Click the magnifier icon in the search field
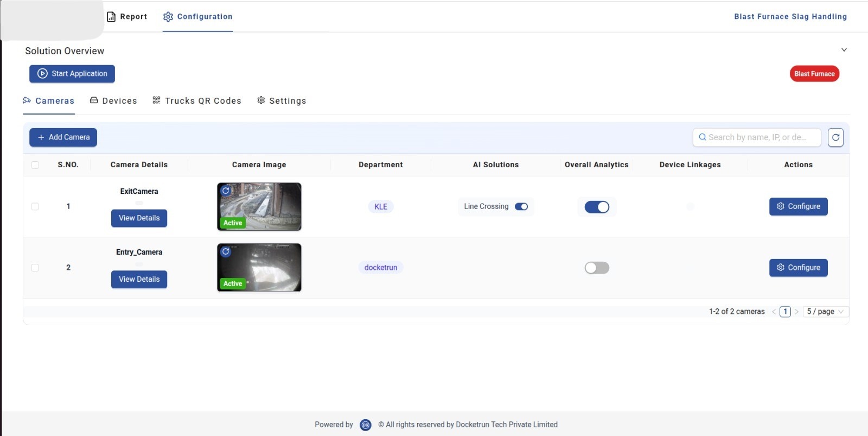 pos(703,137)
